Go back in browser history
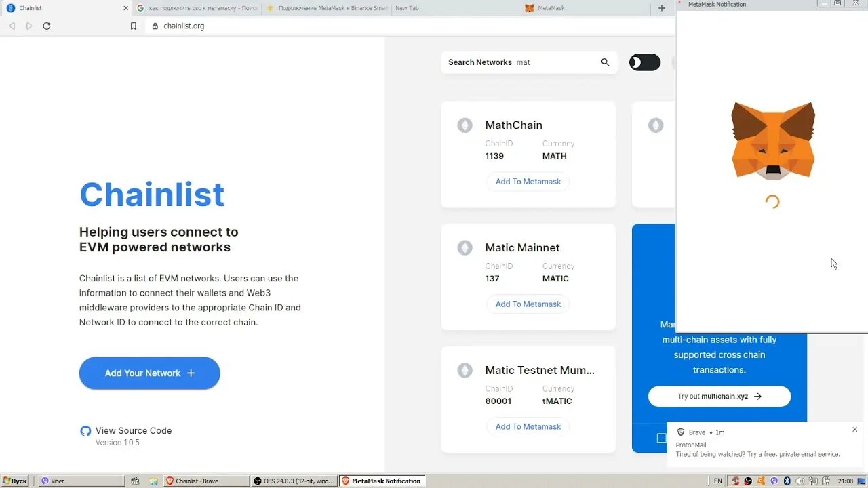This screenshot has height=488, width=868. [x=12, y=26]
